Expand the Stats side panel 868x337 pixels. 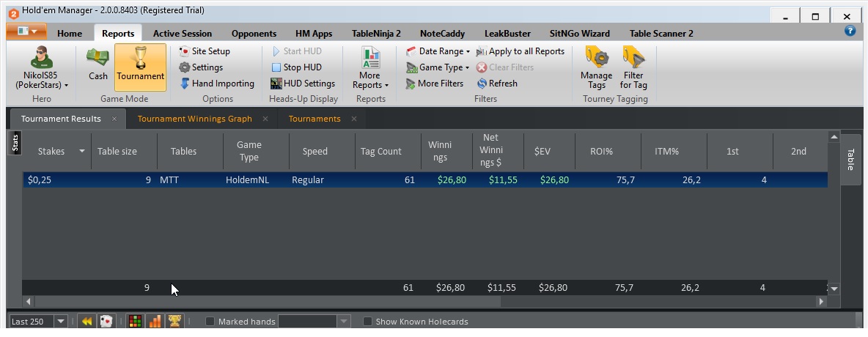point(15,144)
